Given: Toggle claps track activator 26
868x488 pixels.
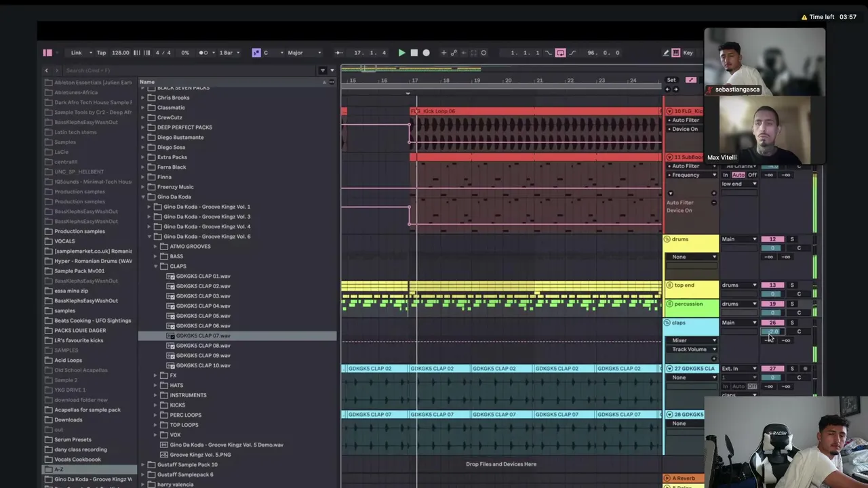Looking at the screenshot, I should click(x=772, y=323).
